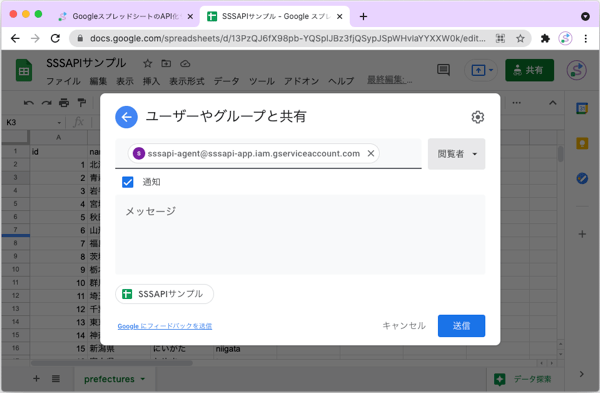Select row 3 header
Screen dimensions: 600x393
(x=15, y=177)
